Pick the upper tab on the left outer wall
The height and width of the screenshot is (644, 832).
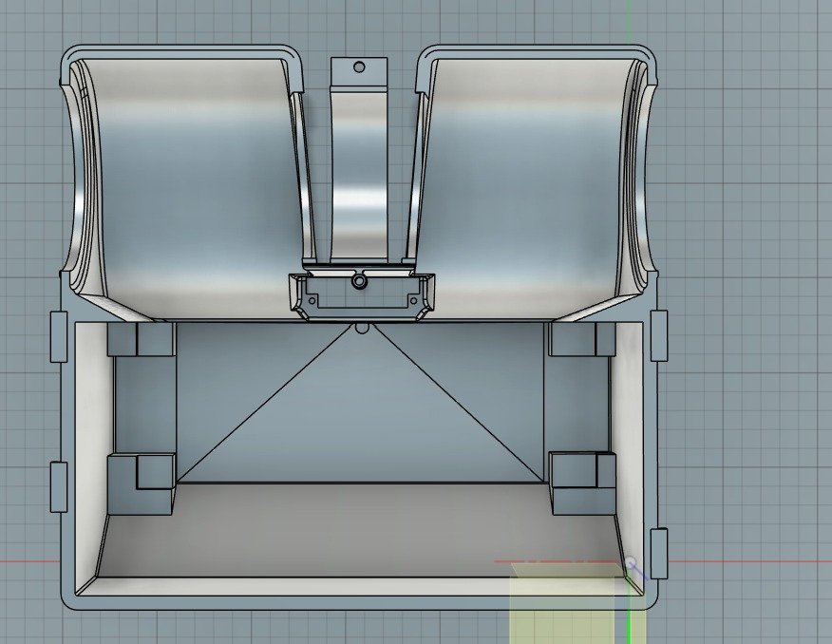pos(58,336)
